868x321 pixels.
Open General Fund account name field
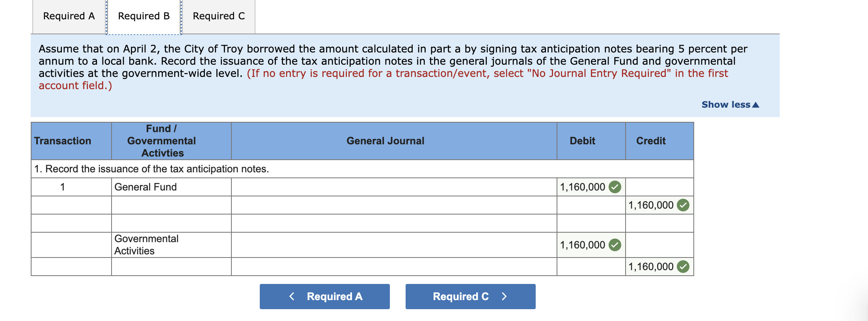pos(394,187)
